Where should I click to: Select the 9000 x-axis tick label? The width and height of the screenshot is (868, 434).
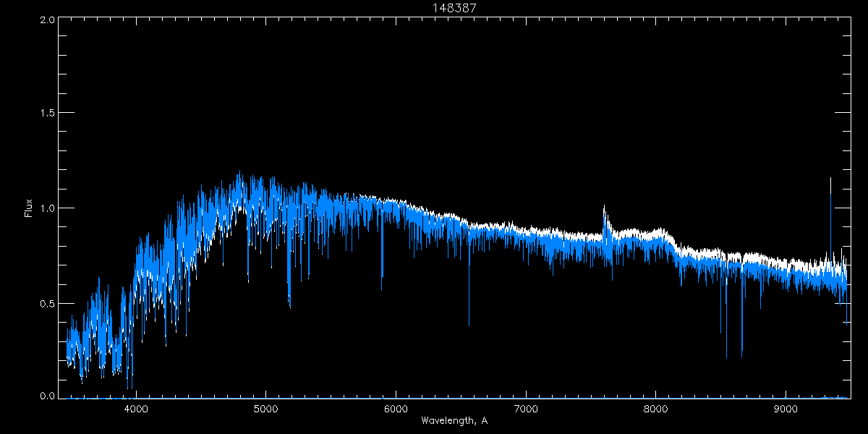tap(786, 408)
